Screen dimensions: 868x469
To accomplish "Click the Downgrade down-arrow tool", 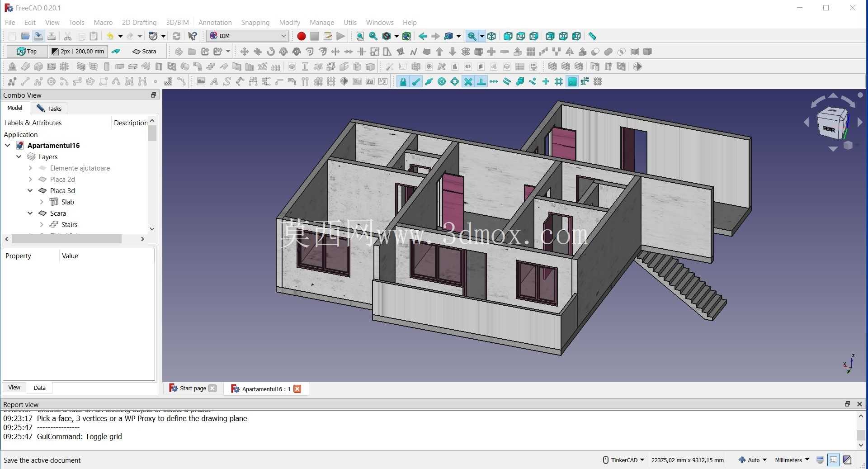I will click(x=453, y=52).
